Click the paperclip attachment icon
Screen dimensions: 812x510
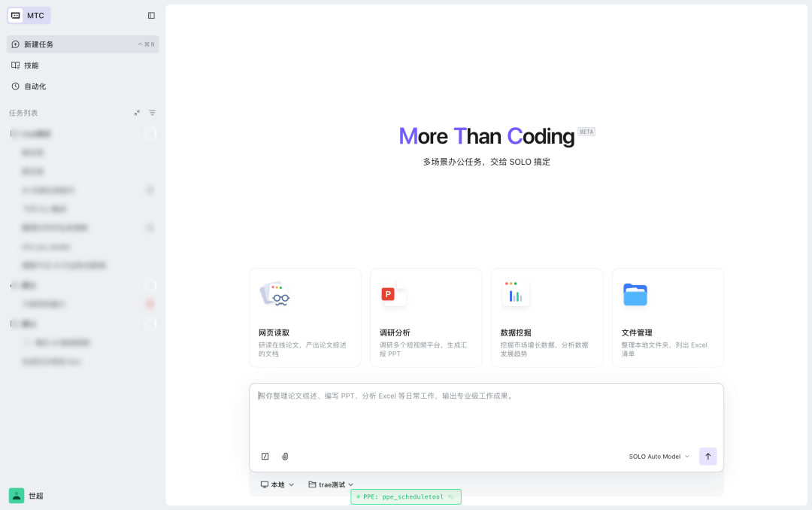(285, 457)
